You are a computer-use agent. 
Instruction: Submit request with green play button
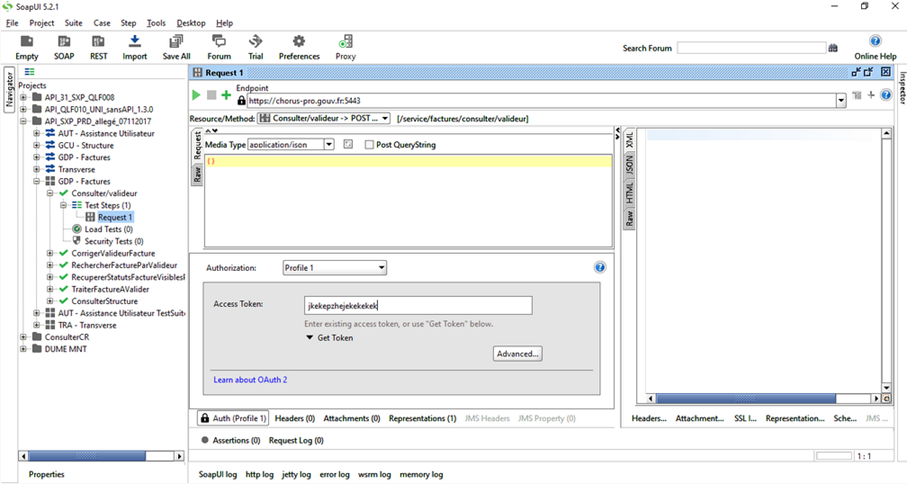pos(196,95)
